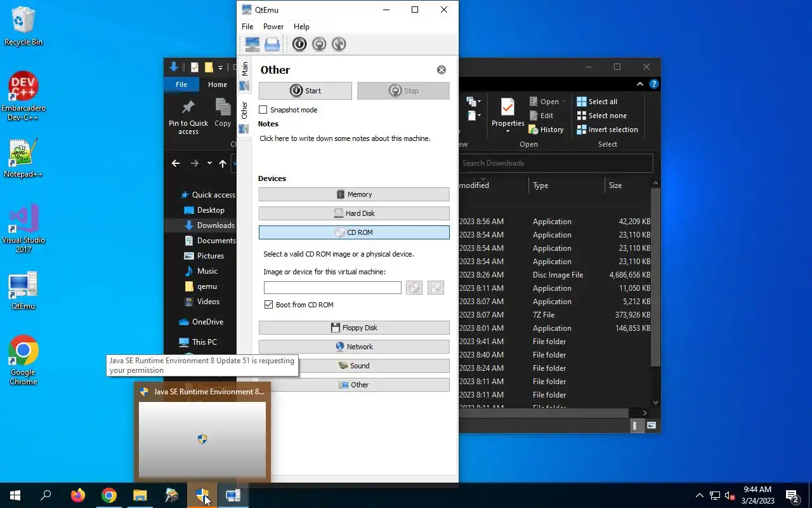
Task: Expand the Sound section
Action: coord(354,366)
